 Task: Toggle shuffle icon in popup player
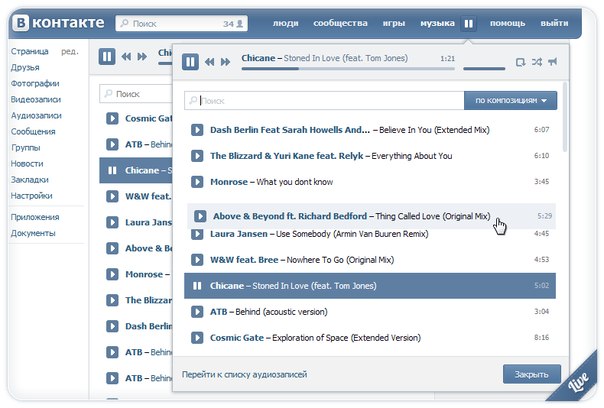537,62
